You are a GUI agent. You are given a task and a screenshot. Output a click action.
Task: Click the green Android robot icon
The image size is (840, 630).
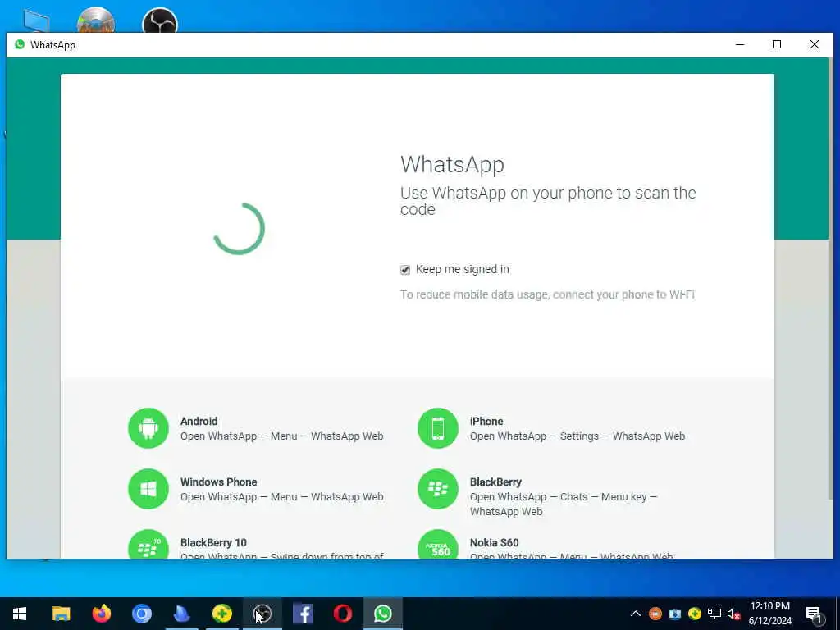(148, 428)
